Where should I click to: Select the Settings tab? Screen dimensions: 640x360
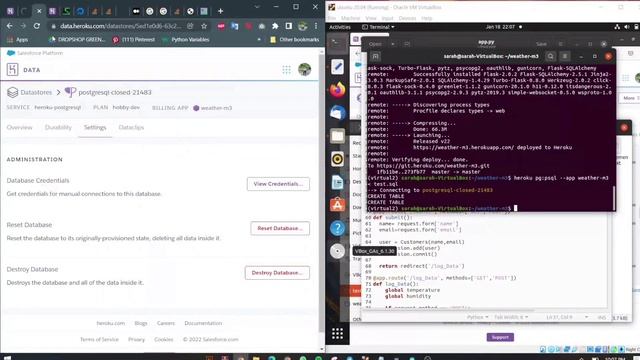tap(95, 127)
